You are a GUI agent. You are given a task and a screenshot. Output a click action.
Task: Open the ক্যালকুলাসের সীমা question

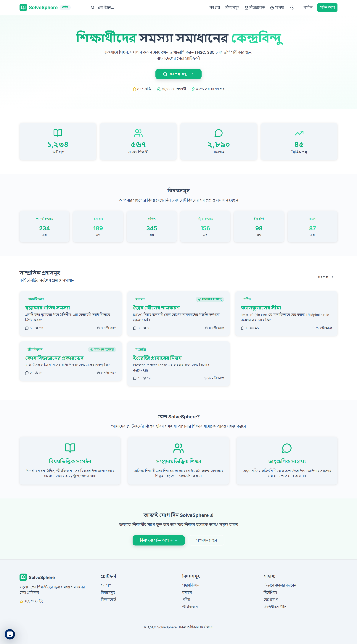click(x=261, y=307)
